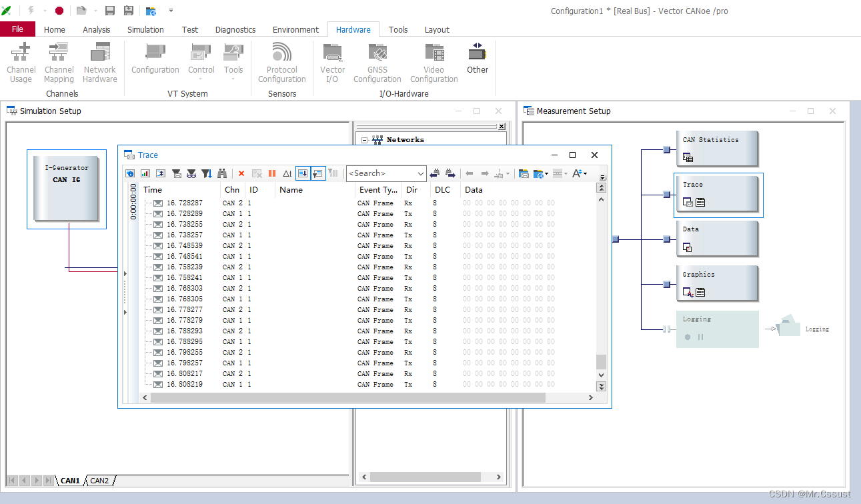Viewport: 861px width, 504px height.
Task: Switch to the Diagnostics ribbon tab
Action: tap(235, 29)
